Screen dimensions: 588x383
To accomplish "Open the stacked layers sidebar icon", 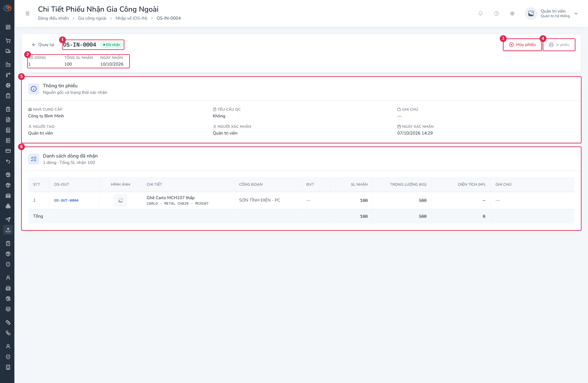I will [x=8, y=309].
